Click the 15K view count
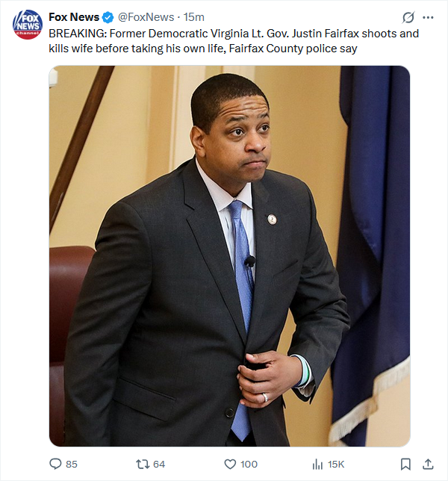The image size is (448, 481). [x=336, y=464]
